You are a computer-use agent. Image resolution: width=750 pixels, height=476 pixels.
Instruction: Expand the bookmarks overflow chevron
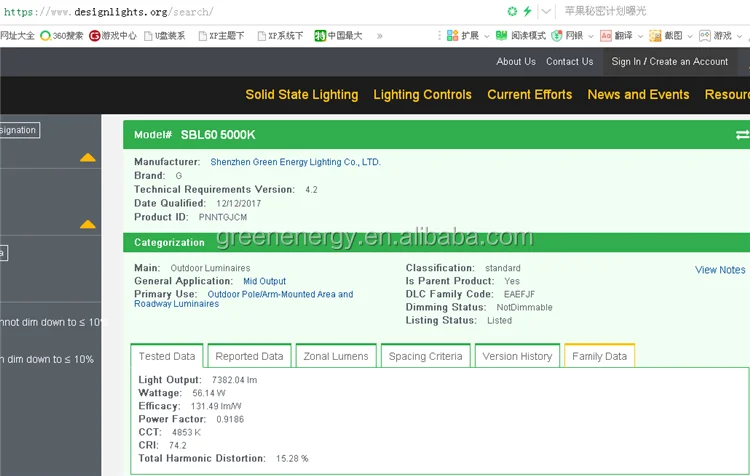tap(379, 36)
